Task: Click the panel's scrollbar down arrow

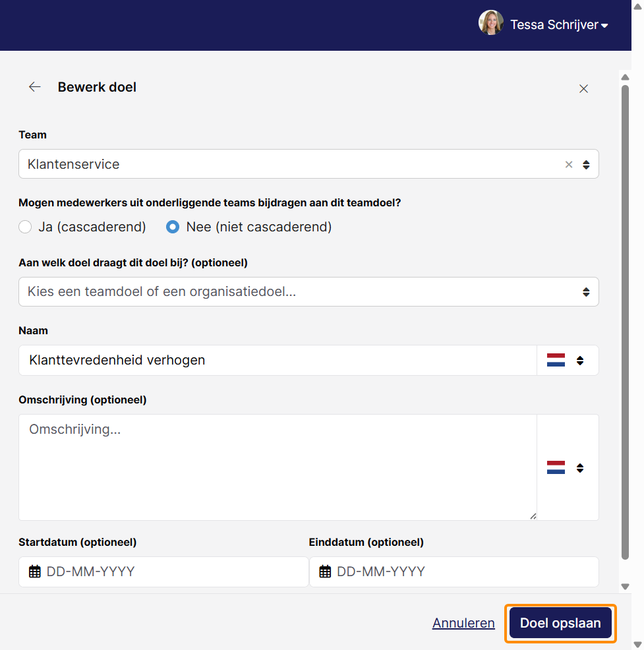Action: coord(626,587)
